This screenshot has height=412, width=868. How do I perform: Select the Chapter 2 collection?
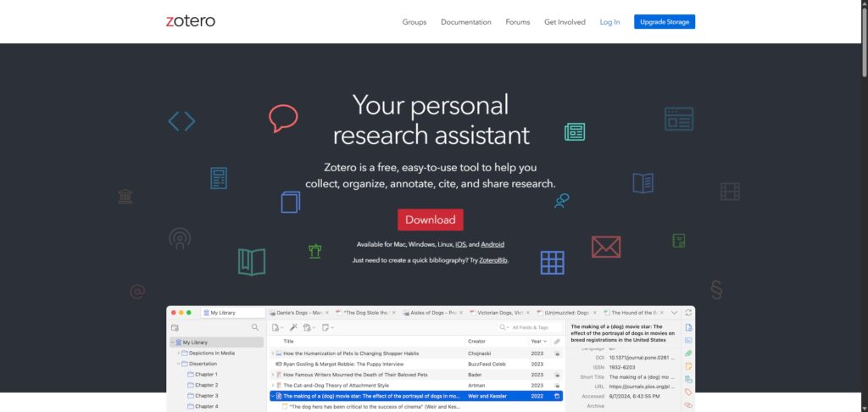pyautogui.click(x=203, y=385)
